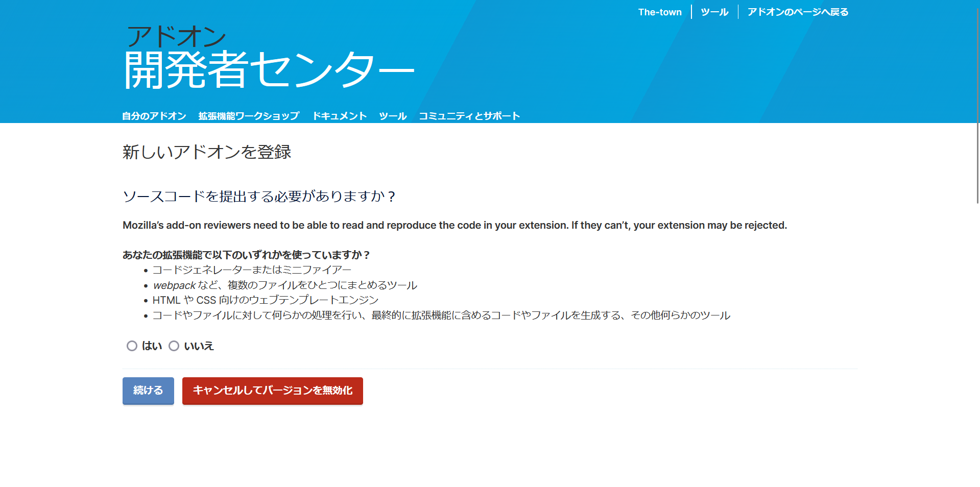Select the はい radio button

132,346
